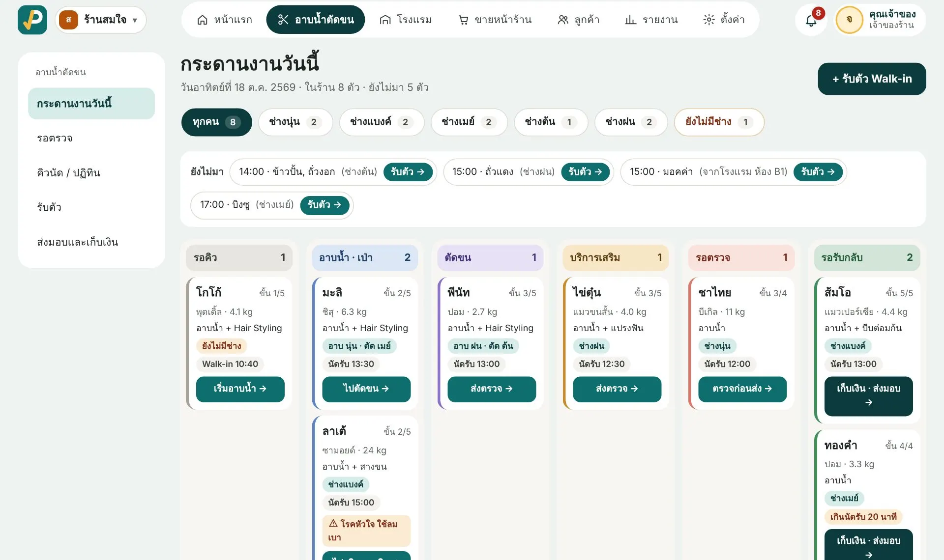Filter by ช่างนุ่น groomer chip

[295, 122]
